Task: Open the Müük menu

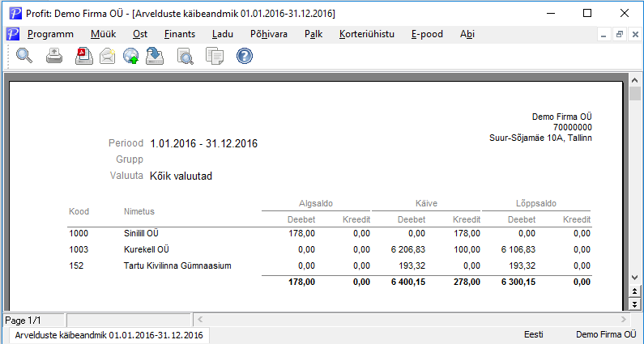Action: (104, 34)
